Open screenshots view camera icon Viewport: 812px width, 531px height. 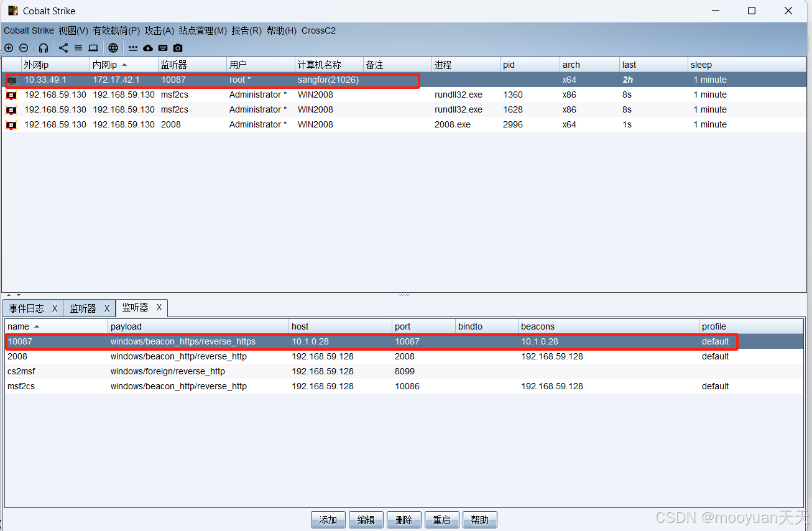(x=178, y=48)
